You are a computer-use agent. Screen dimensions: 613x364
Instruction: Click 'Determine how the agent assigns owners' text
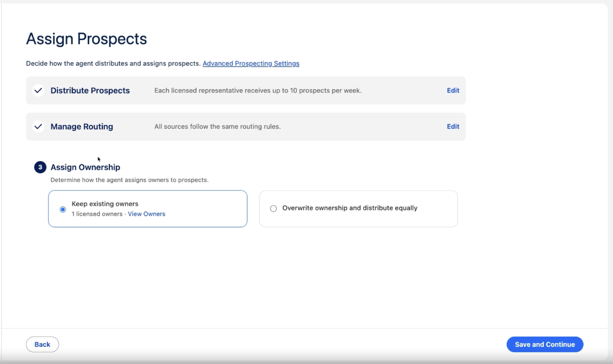coord(129,180)
